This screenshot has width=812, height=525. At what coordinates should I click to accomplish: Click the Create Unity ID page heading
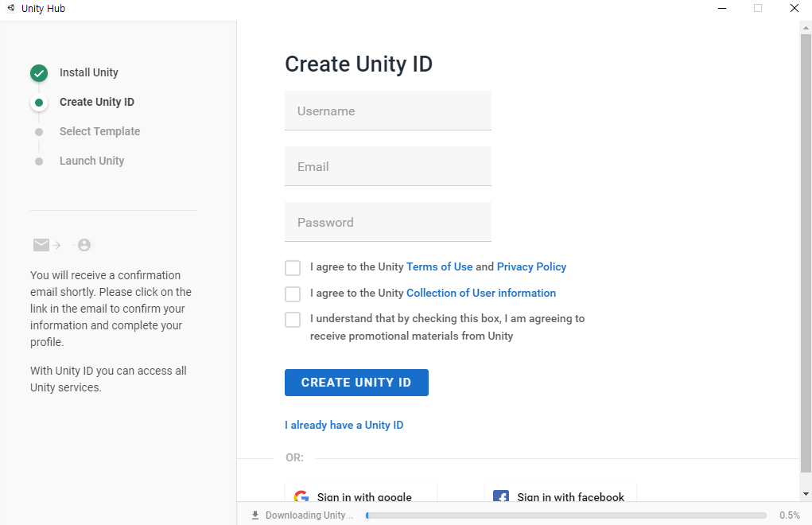(359, 64)
